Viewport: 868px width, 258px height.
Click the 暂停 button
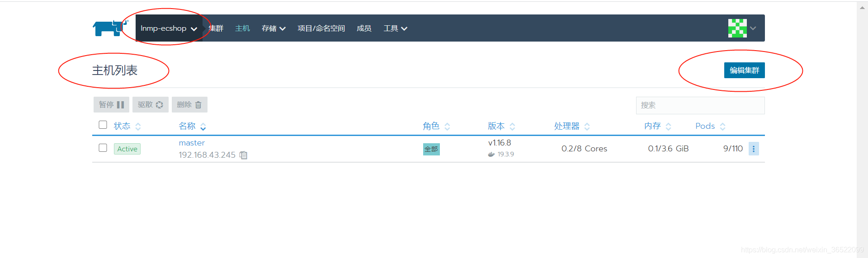(111, 104)
